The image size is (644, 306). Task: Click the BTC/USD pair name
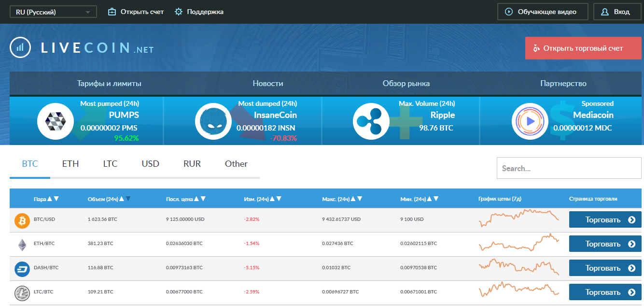point(44,219)
